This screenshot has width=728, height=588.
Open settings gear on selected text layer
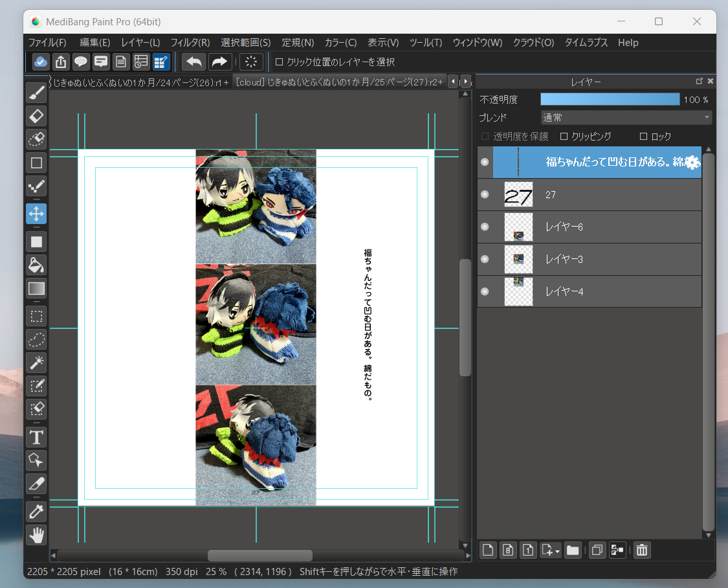[x=692, y=163]
